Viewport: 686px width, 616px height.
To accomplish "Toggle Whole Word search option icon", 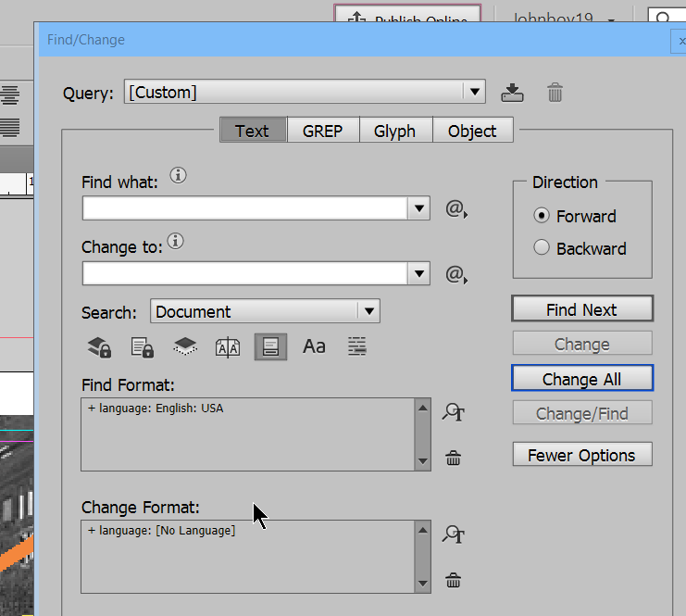I will tap(357, 346).
